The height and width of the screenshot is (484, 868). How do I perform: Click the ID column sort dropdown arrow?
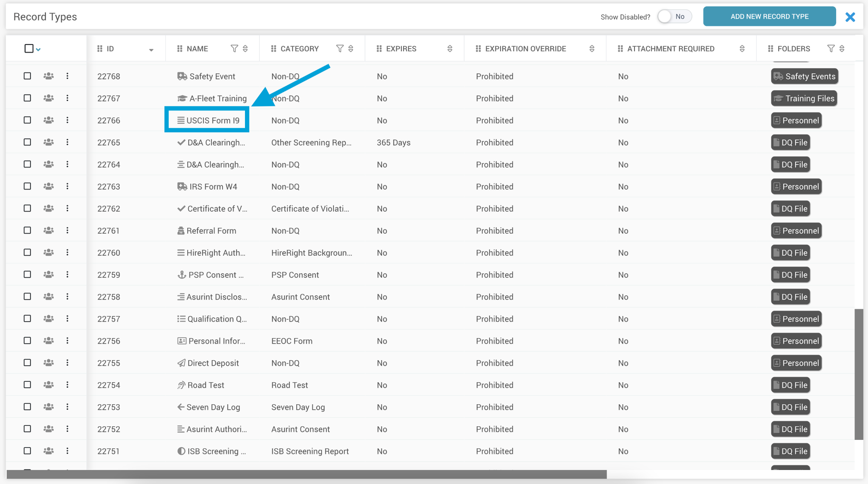[151, 50]
